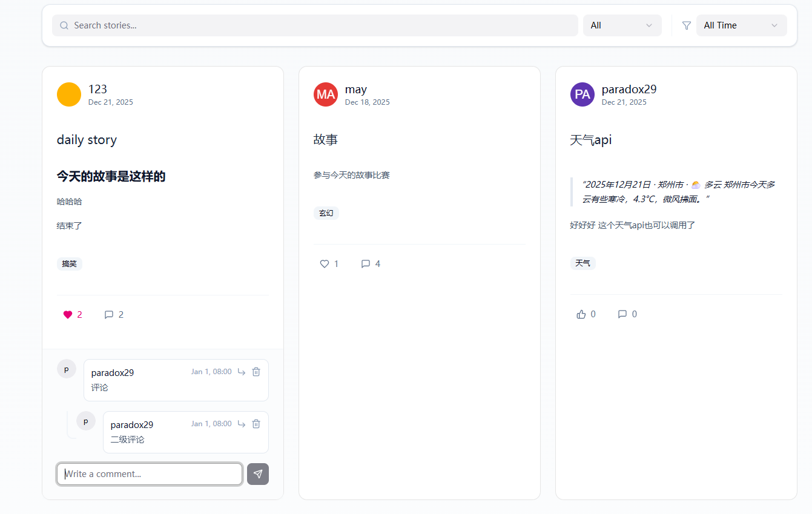Send the comment with the paper plane button
The width and height of the screenshot is (812, 514).
tap(258, 474)
